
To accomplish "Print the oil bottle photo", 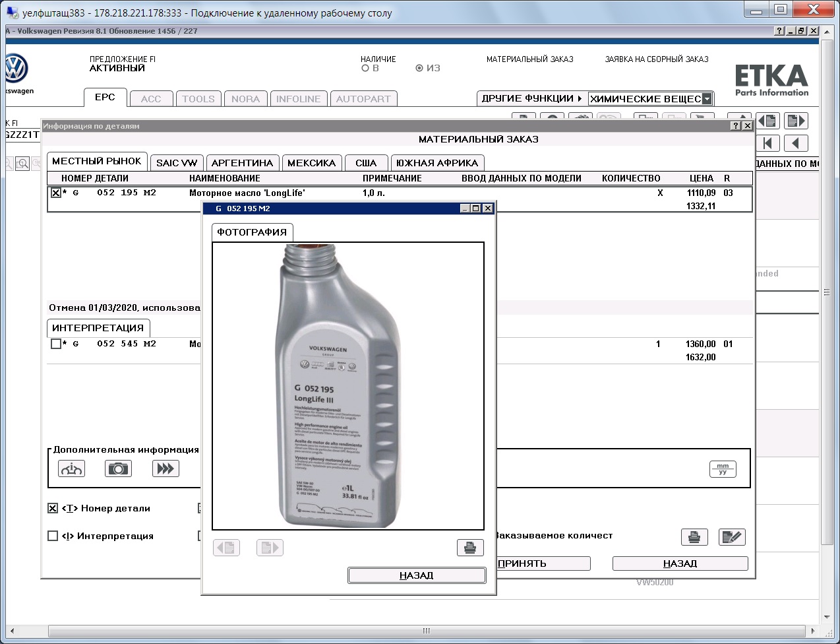I will [x=470, y=548].
